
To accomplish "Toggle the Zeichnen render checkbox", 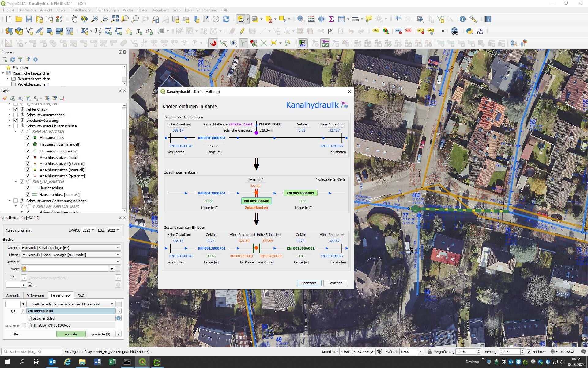I will tap(529, 351).
